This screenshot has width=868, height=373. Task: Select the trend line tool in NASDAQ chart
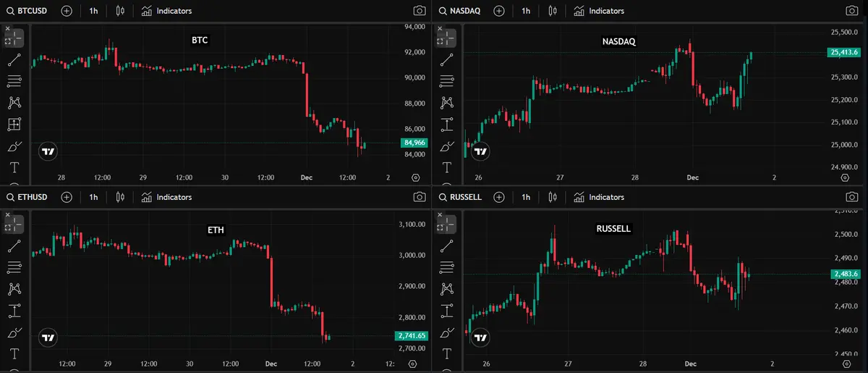[x=447, y=60]
